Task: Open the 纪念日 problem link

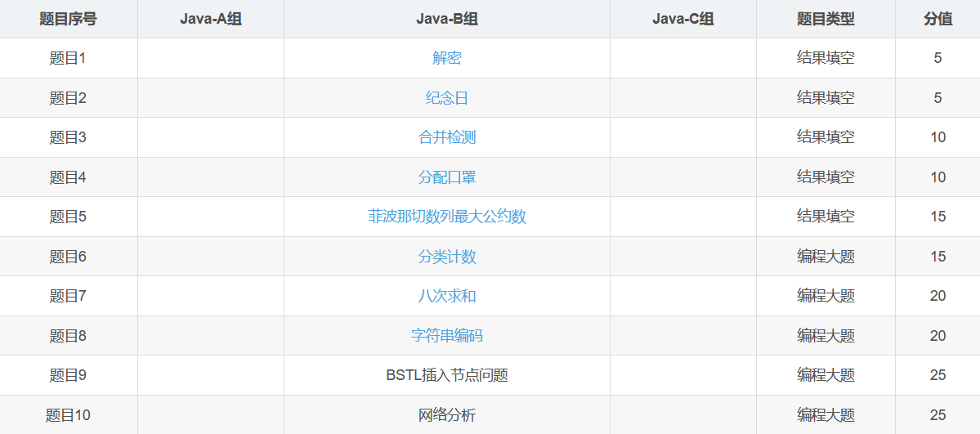Action: pyautogui.click(x=447, y=97)
